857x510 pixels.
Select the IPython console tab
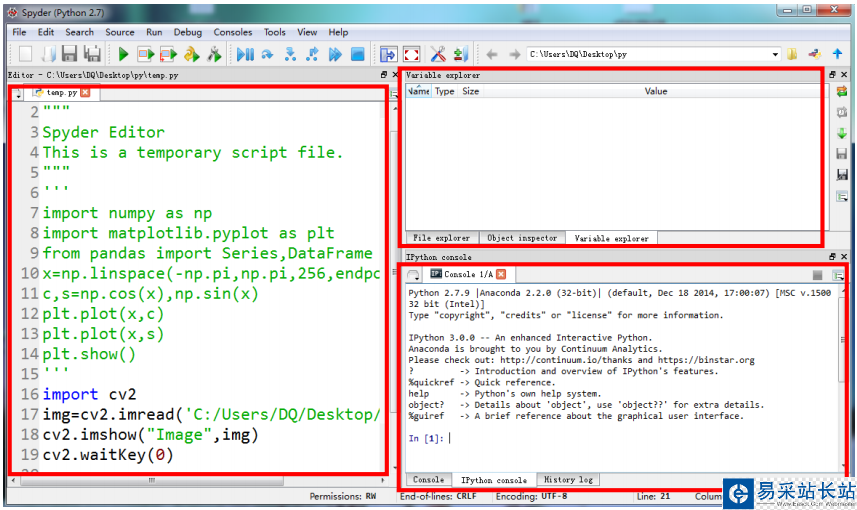pyautogui.click(x=494, y=480)
